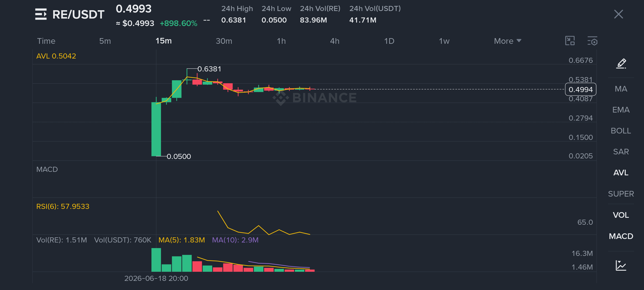Image resolution: width=644 pixels, height=290 pixels.
Task: Tap the chart layout toggle icon
Action: (x=570, y=41)
